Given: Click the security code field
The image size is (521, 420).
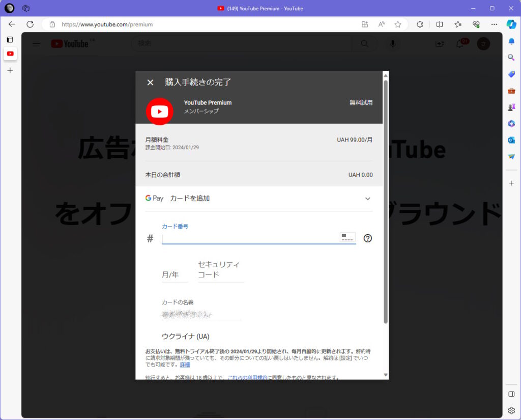Looking at the screenshot, I should (x=221, y=270).
